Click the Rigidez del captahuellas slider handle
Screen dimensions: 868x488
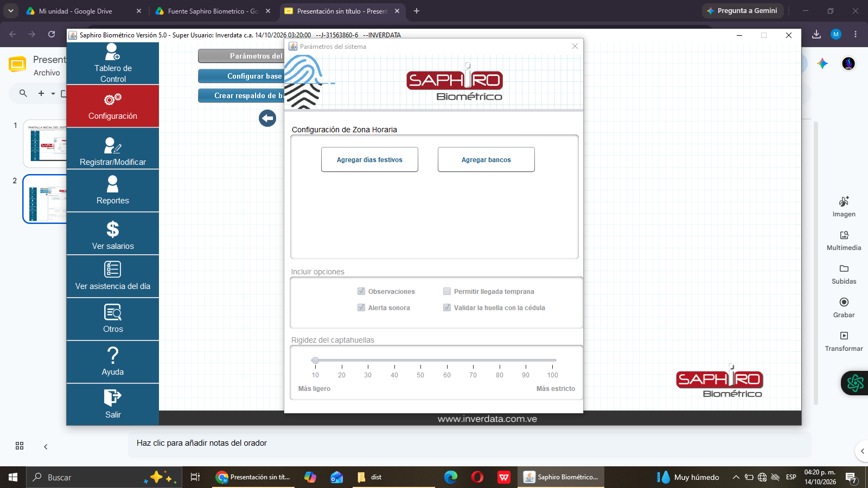point(315,360)
